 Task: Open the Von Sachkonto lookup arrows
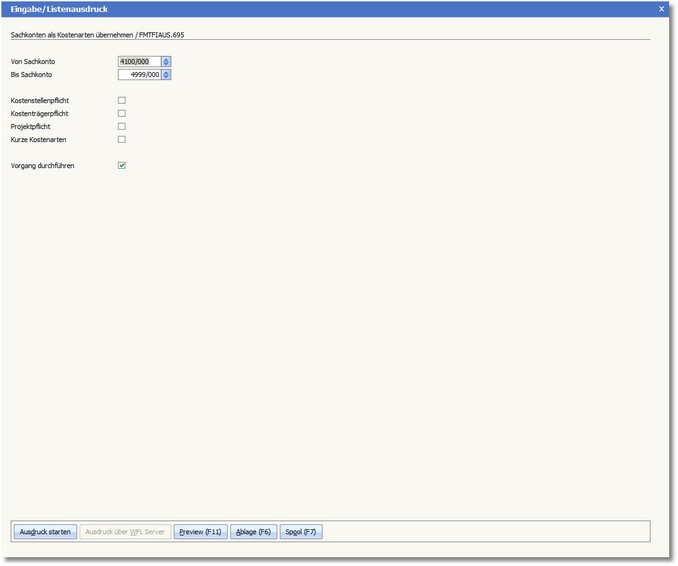pyautogui.click(x=166, y=61)
